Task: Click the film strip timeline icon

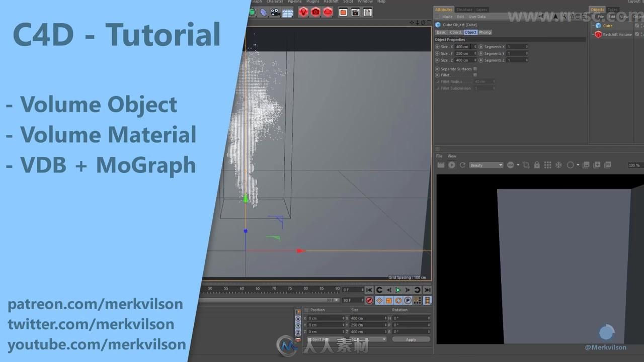Action: (x=427, y=301)
